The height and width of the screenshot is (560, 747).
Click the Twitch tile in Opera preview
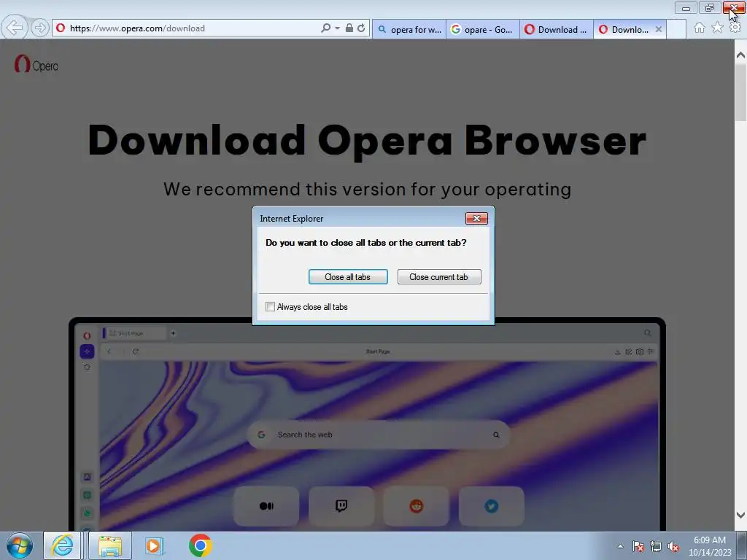click(341, 506)
